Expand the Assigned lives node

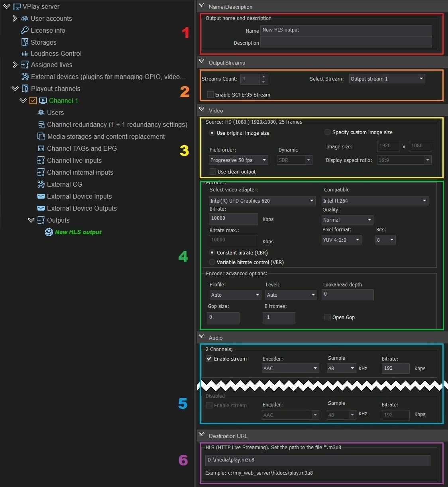[15, 65]
